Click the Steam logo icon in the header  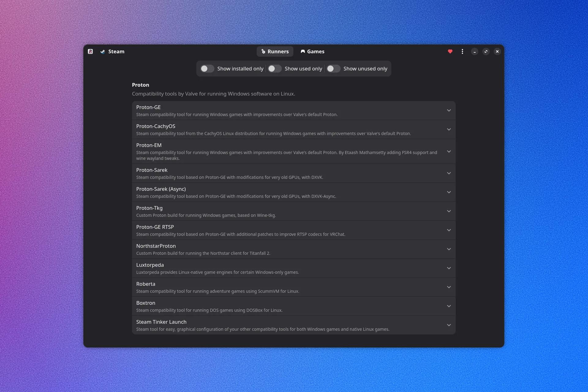pyautogui.click(x=103, y=51)
